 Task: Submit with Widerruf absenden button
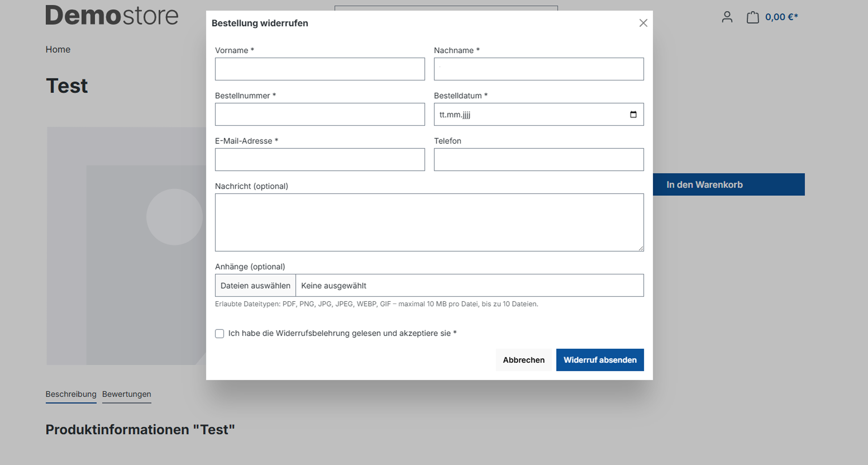pyautogui.click(x=600, y=360)
